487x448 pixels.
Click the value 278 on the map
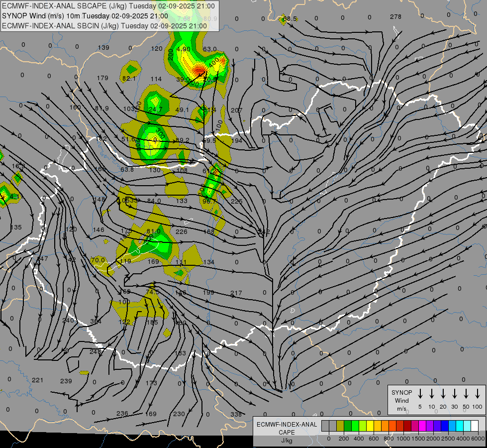point(395,17)
